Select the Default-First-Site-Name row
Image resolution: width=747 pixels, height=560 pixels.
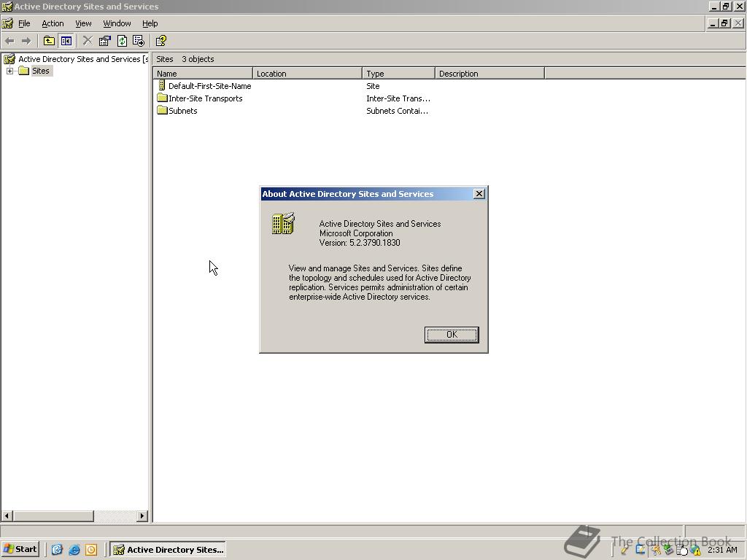click(x=209, y=86)
